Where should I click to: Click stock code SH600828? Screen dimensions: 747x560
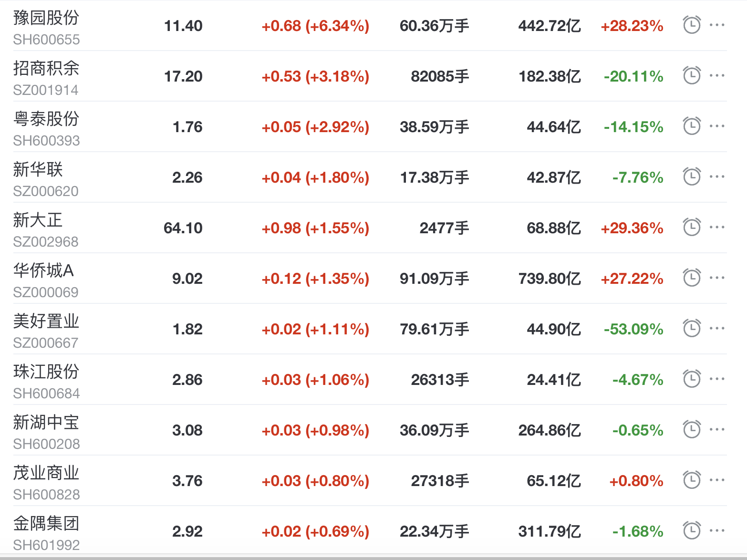46,495
